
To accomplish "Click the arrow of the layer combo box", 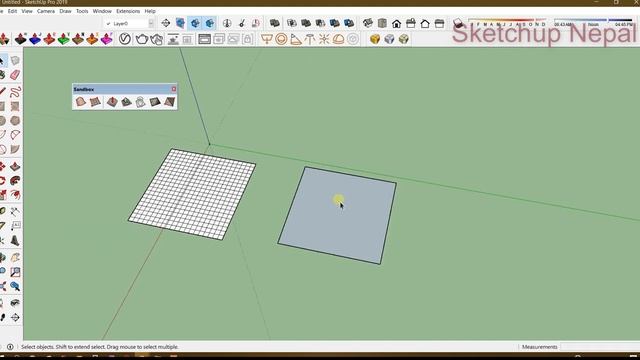I will point(151,24).
